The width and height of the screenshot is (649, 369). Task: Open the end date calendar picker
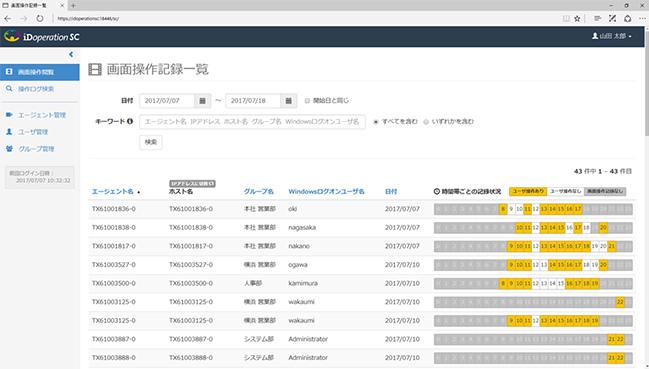click(288, 101)
